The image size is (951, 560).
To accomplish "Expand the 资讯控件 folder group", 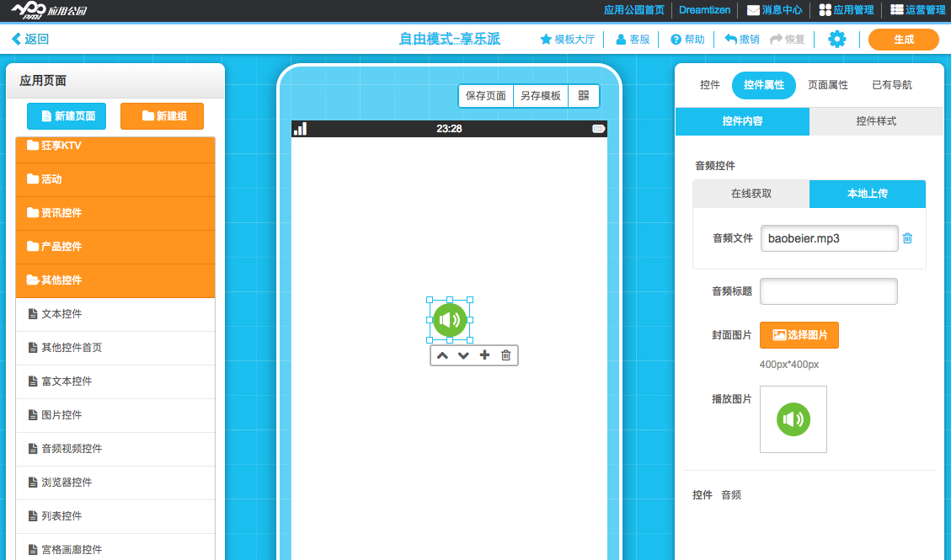I will [115, 213].
